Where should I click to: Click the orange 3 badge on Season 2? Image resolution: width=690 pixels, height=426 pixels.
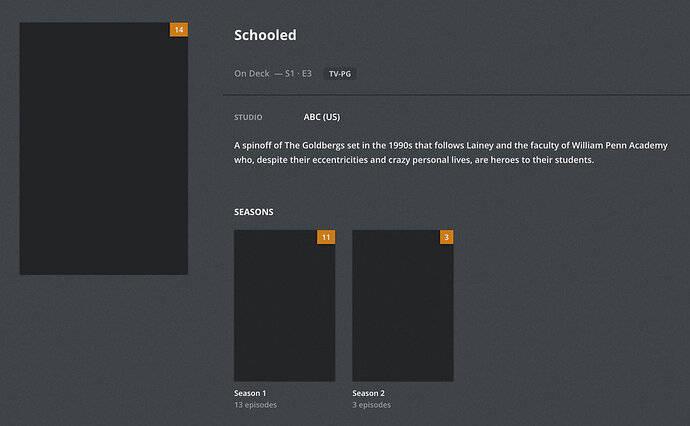[446, 237]
